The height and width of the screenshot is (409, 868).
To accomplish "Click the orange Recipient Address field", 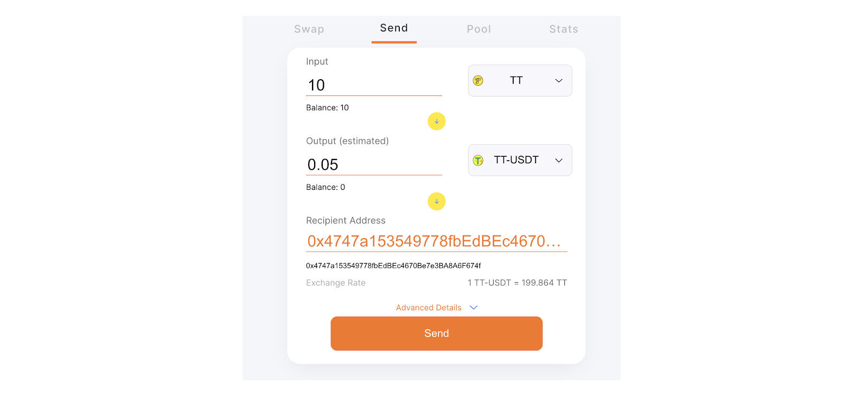I will coord(436,241).
